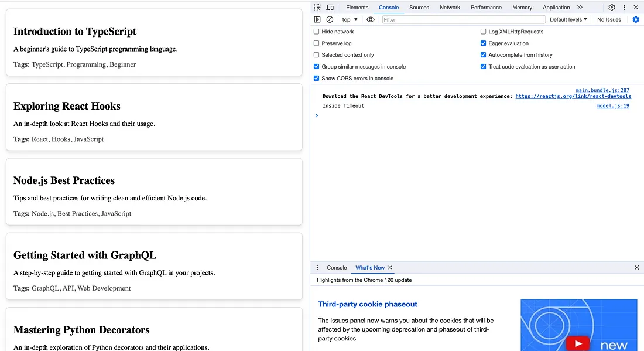This screenshot has height=351, width=644.
Task: Open the Sources tab
Action: [419, 8]
